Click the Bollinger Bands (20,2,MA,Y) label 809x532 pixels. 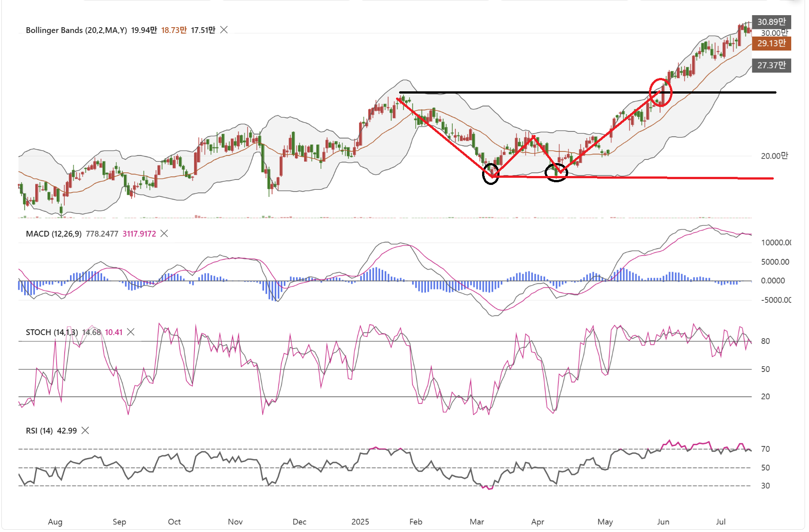pos(76,30)
